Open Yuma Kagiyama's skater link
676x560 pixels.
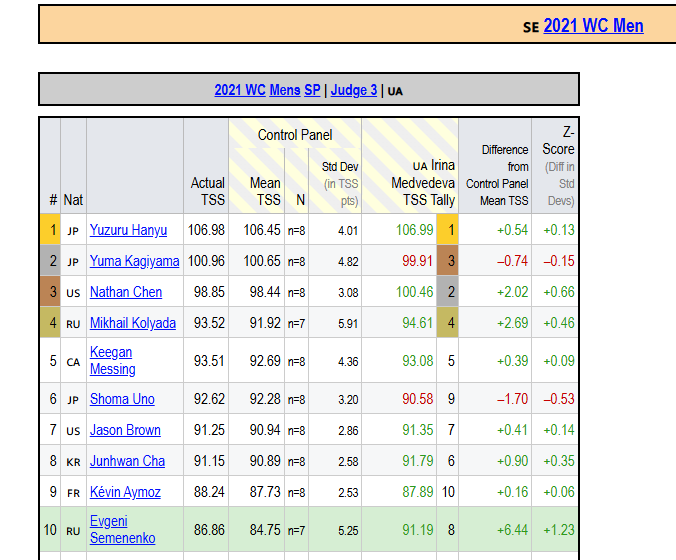(134, 261)
